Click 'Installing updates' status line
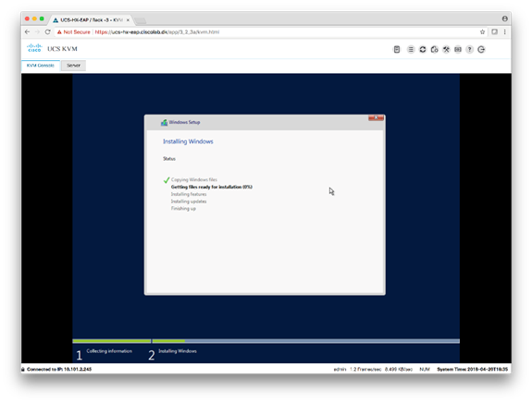 click(x=189, y=201)
